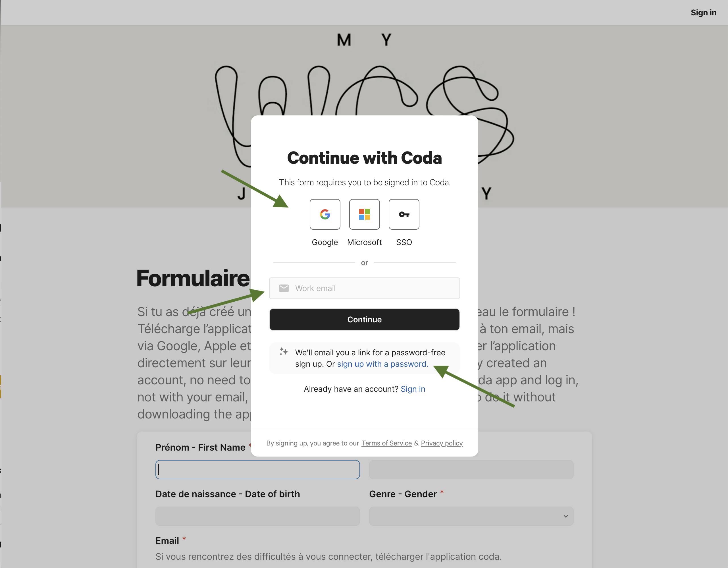Image resolution: width=728 pixels, height=568 pixels.
Task: Click the Continue black button
Action: click(x=364, y=319)
